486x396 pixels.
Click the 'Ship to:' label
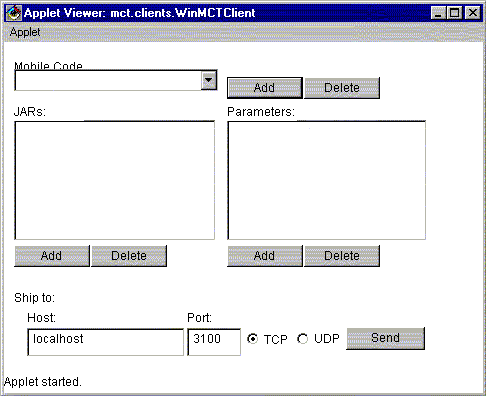pos(34,298)
